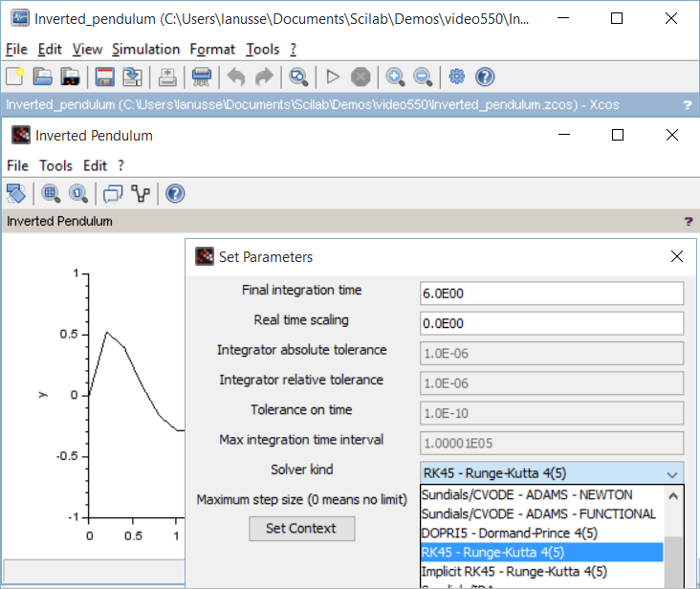This screenshot has width=700, height=589.
Task: Start the simulation with the play icon
Action: click(333, 76)
